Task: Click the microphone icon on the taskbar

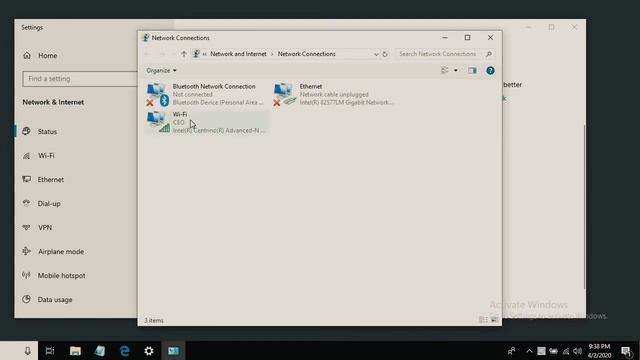Action: click(27, 351)
